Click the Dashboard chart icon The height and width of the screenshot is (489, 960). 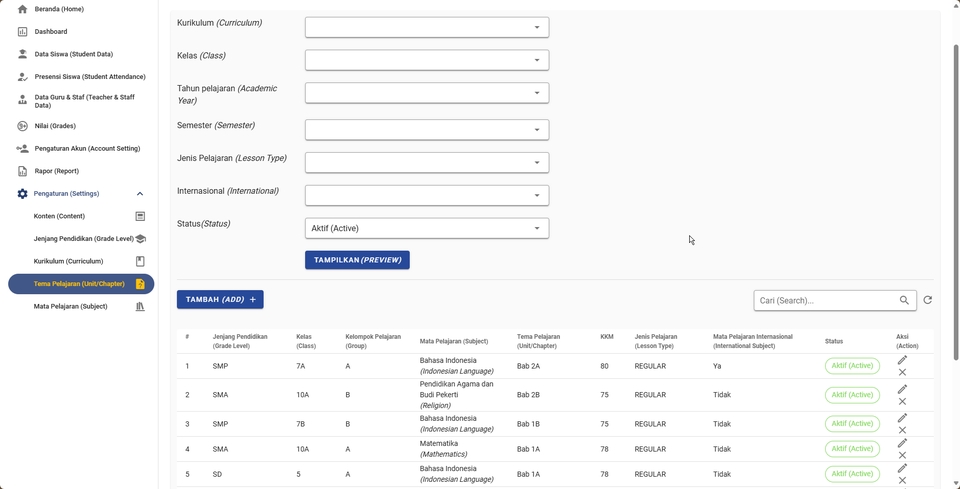point(23,31)
